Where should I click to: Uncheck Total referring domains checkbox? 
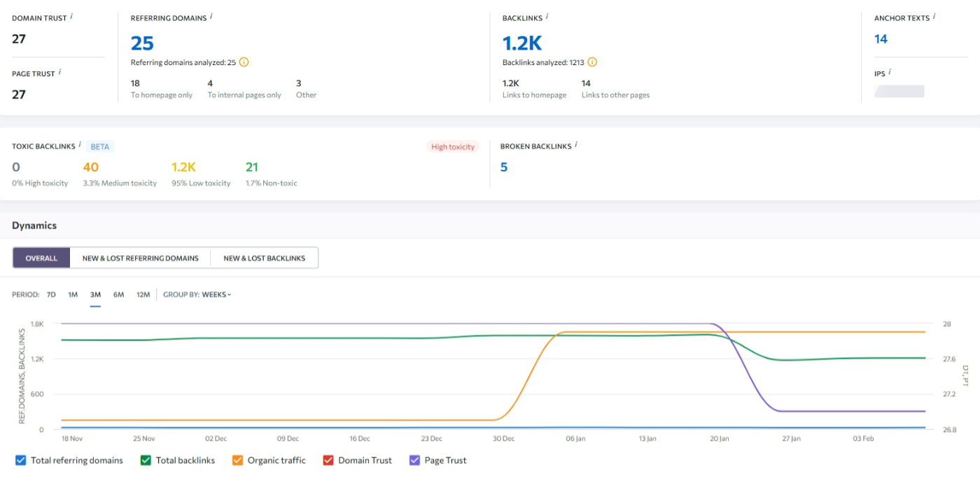pos(20,460)
